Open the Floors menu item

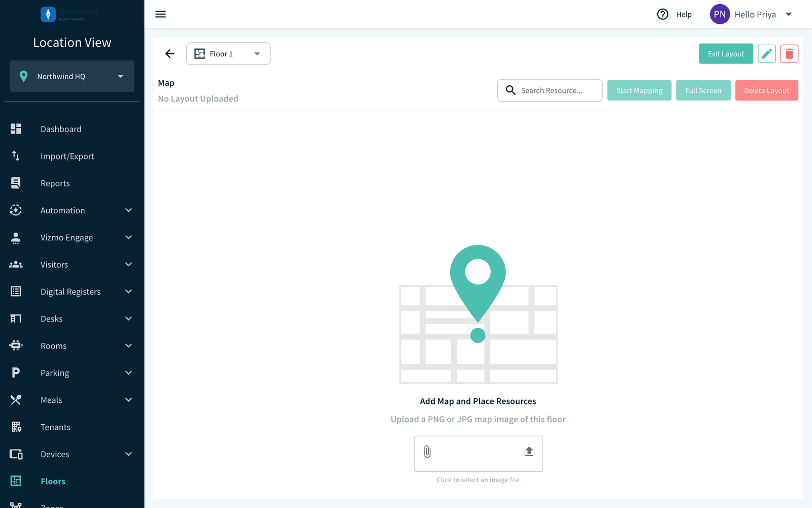72,481
